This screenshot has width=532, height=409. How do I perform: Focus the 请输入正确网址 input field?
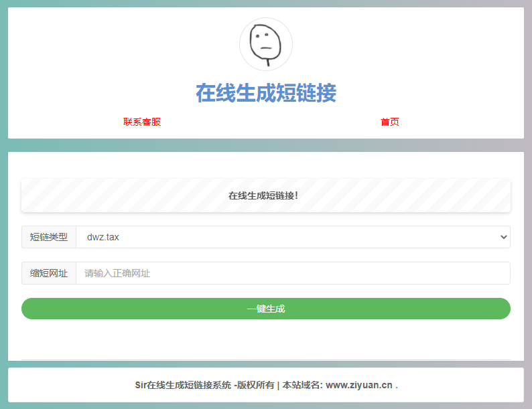[x=293, y=273]
